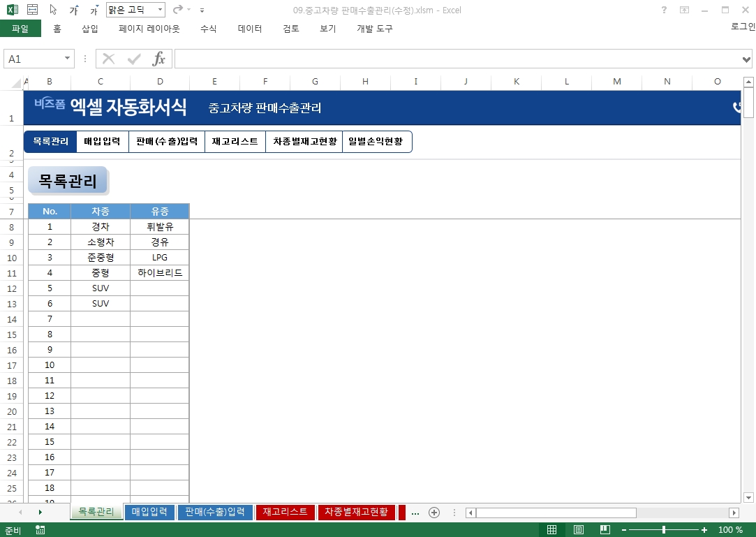The width and height of the screenshot is (756, 537).
Task: Expand the formula bar chevron
Action: click(746, 59)
